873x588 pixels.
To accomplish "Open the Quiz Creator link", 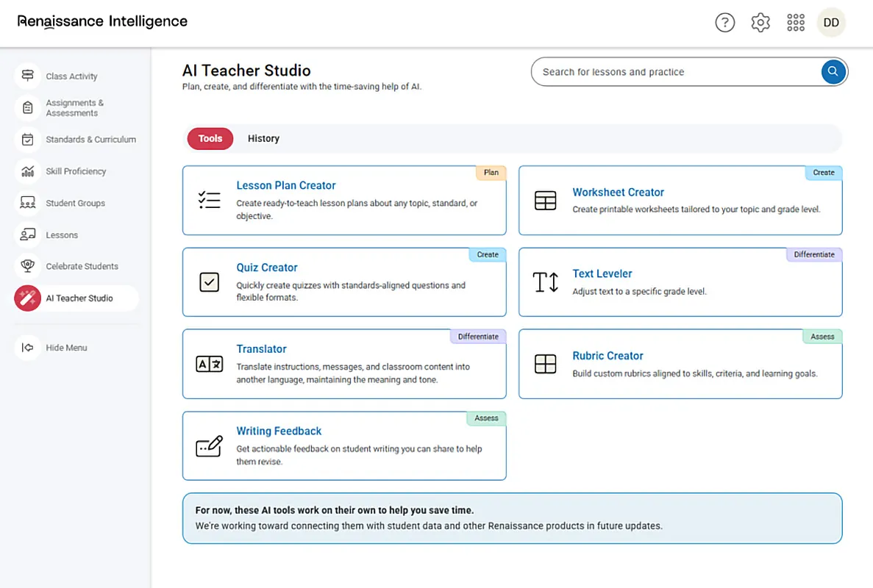I will [x=267, y=268].
